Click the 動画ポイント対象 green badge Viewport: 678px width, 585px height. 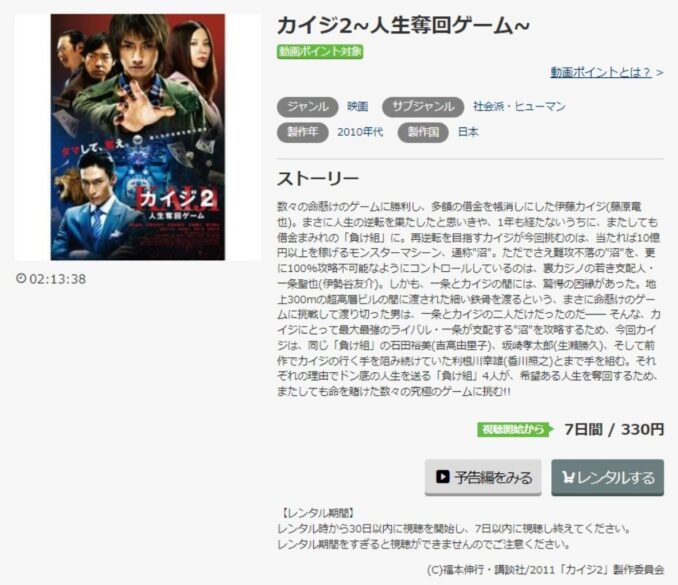(x=320, y=51)
